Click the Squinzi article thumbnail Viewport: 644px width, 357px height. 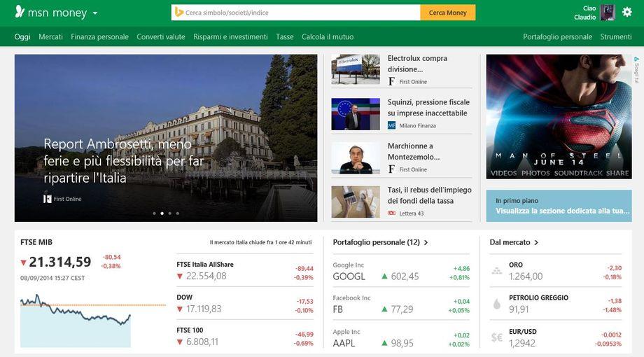(x=356, y=114)
